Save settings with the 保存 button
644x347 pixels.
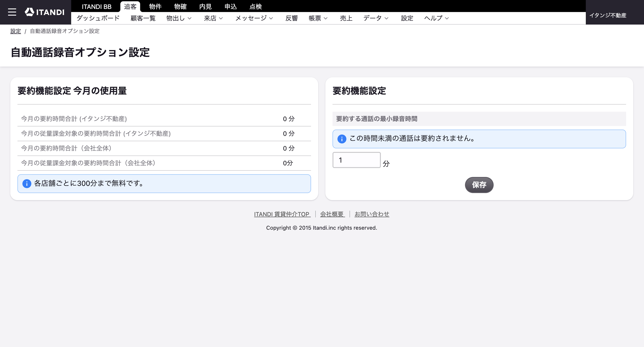coord(479,185)
